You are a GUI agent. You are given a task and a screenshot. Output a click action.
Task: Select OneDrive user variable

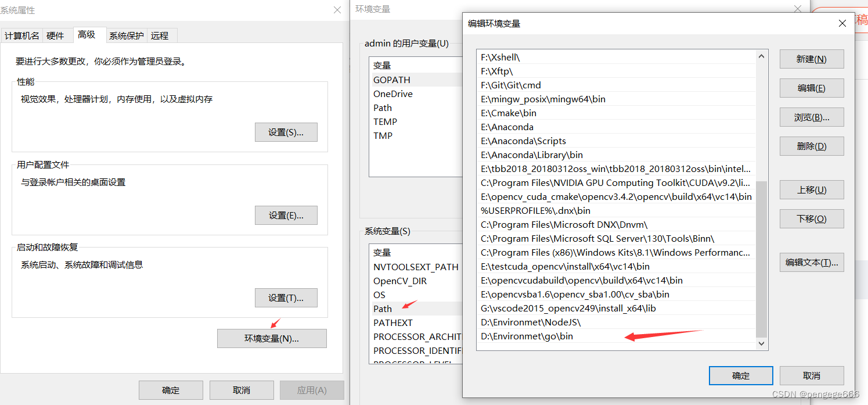417,94
